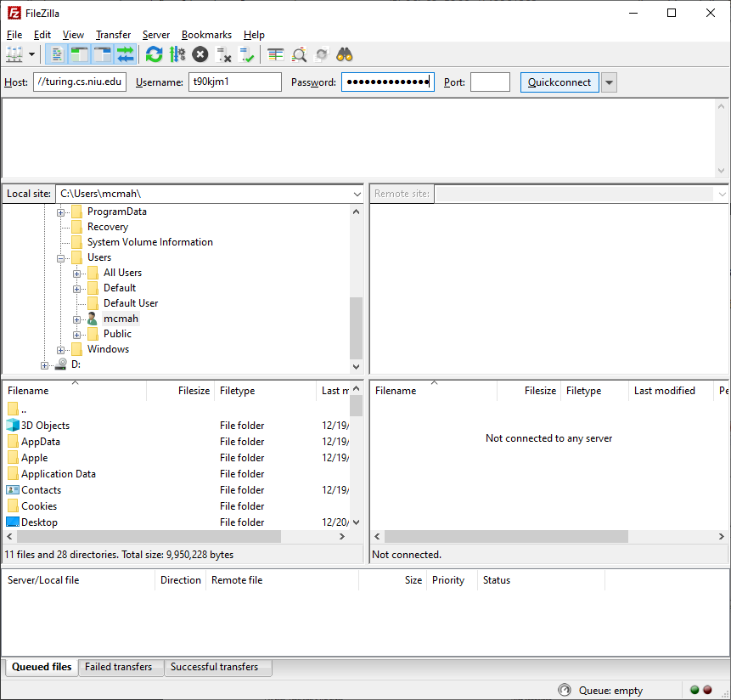731x700 pixels.
Task: Open directory listing filters
Action: (274, 54)
